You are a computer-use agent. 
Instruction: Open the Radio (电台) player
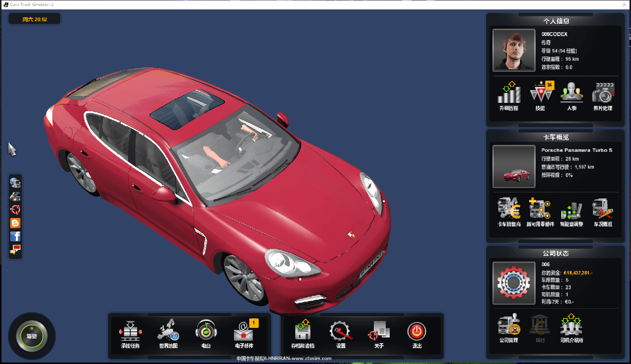[x=206, y=331]
